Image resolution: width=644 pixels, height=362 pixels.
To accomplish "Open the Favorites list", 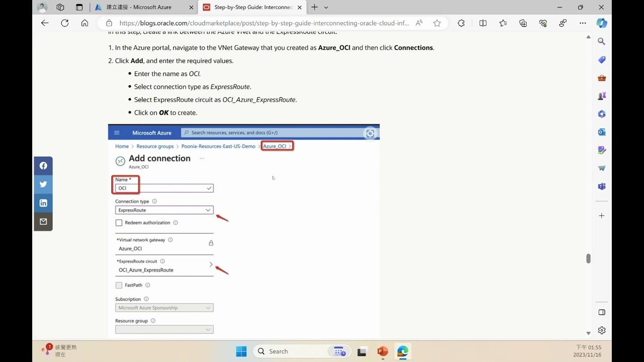I will (x=503, y=23).
